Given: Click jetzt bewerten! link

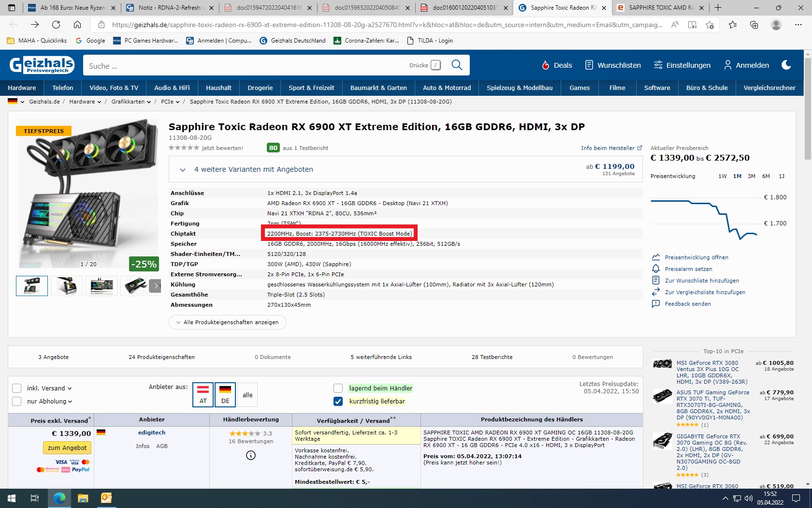Looking at the screenshot, I should [x=222, y=148].
